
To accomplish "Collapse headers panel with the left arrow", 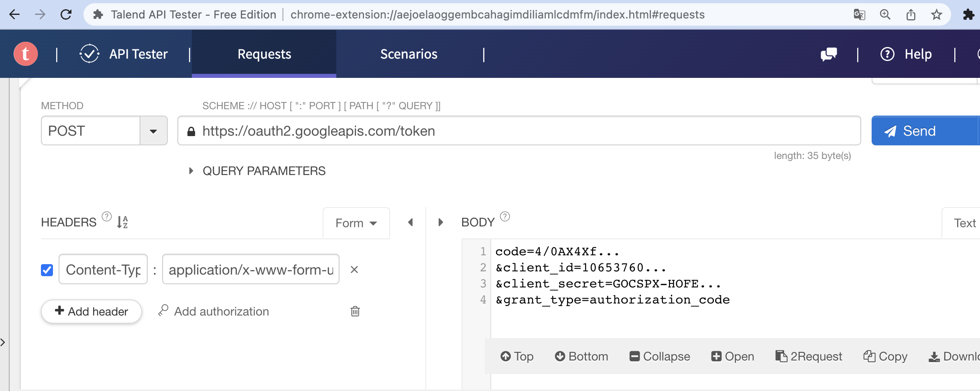I will [x=411, y=222].
